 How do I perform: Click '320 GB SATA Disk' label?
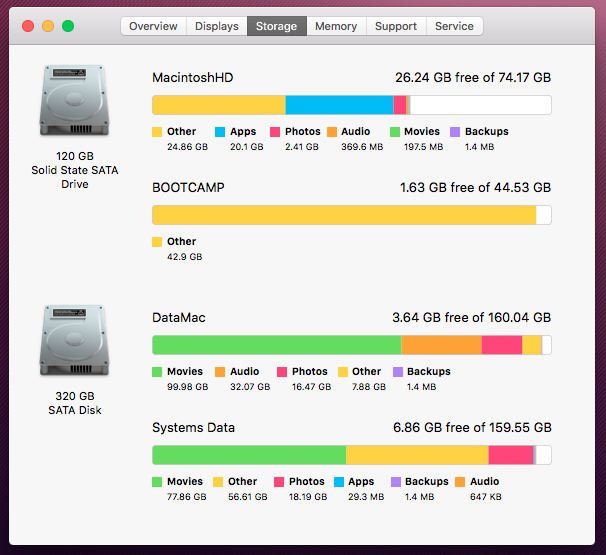point(75,403)
